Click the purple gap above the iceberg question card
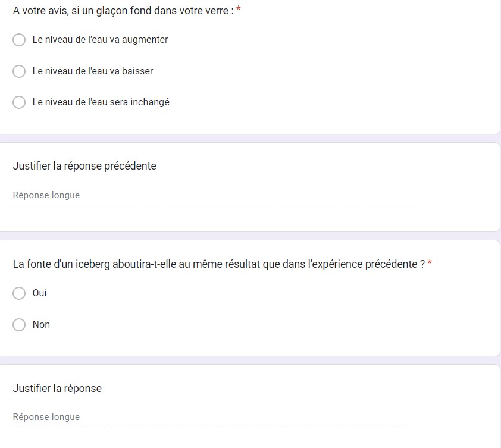Screen dimensions: 501x448 250,236
